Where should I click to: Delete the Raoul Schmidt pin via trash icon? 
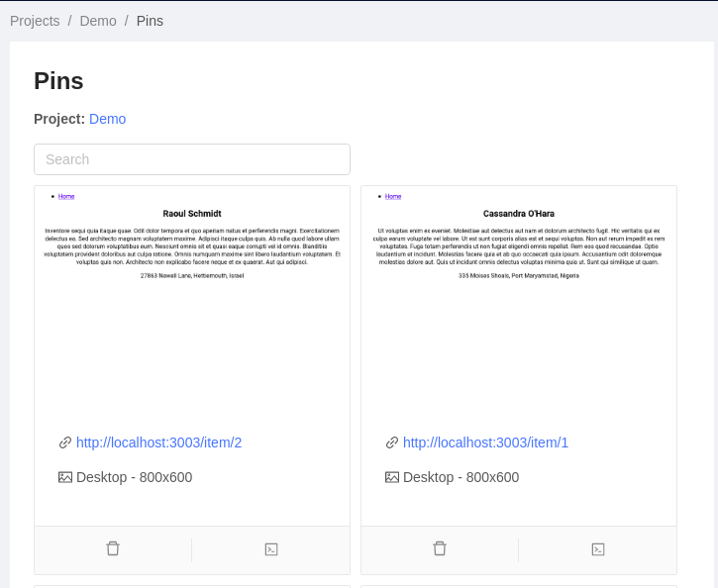[113, 548]
